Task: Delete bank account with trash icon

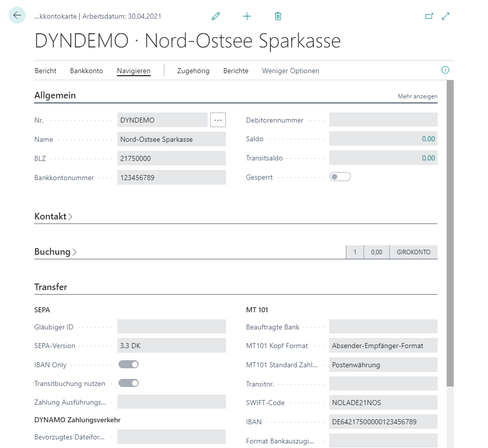Action: coord(278,16)
